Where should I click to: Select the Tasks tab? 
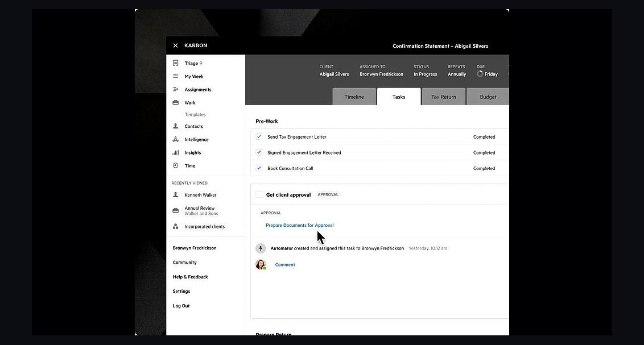(399, 97)
